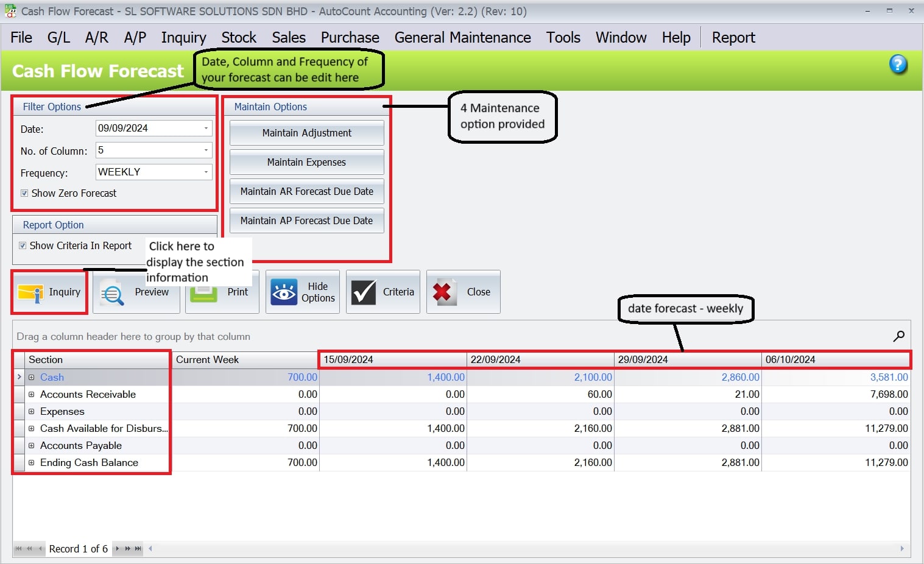Open the General Maintenance menu

point(462,37)
